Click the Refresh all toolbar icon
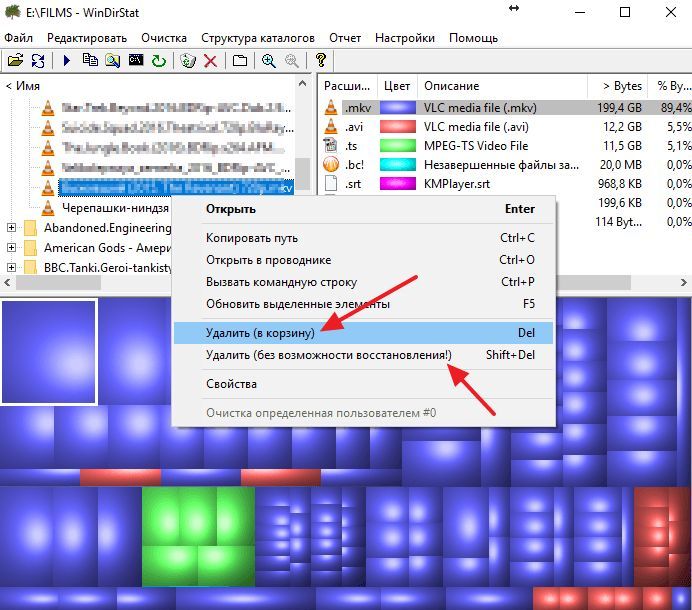Screen dimensions: 692x610 (x=38, y=60)
